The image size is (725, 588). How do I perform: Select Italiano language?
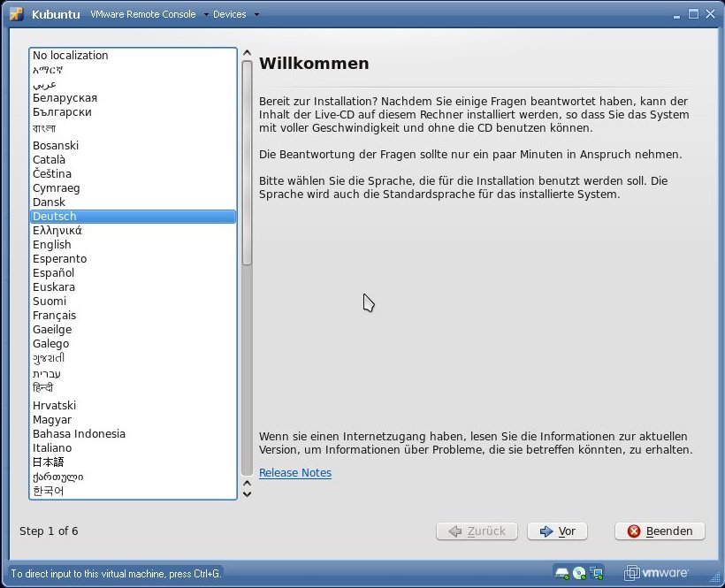(134, 448)
